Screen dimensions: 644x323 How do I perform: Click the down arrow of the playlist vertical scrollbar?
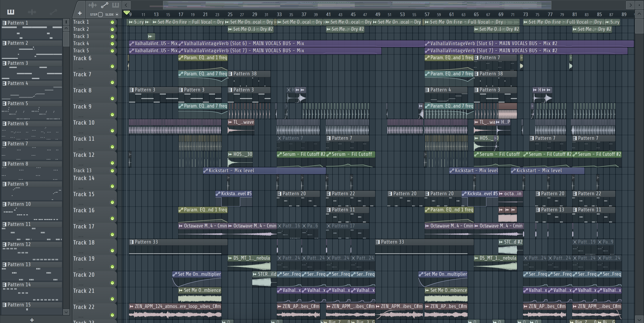tap(639, 319)
